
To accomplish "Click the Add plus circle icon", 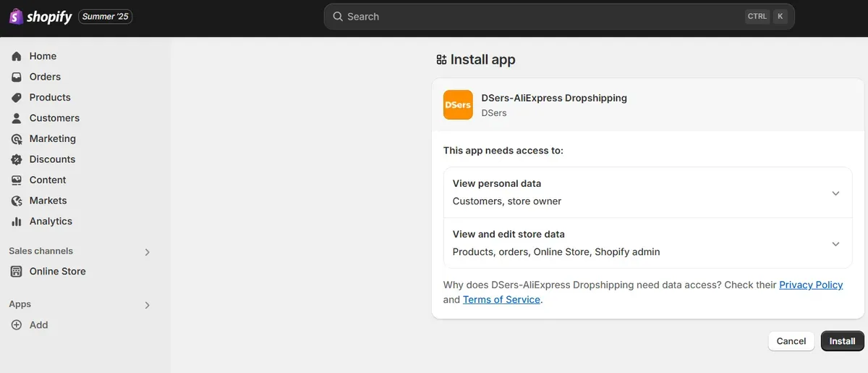I will (17, 325).
